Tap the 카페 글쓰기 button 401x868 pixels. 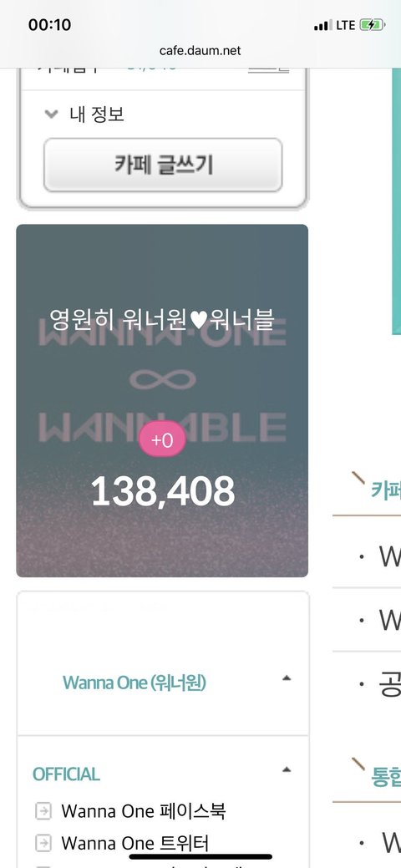pos(163,165)
